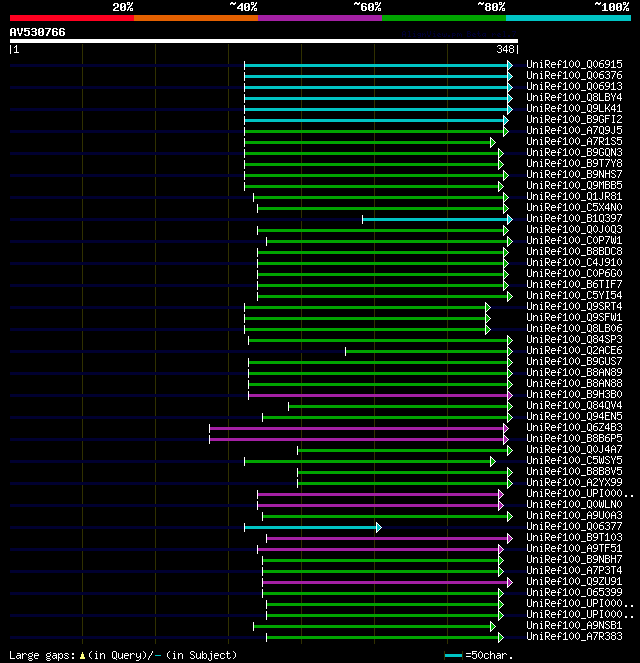The width and height of the screenshot is (640, 663).
Task: Click the purple ~60% legend color segment
Action: (x=320, y=18)
